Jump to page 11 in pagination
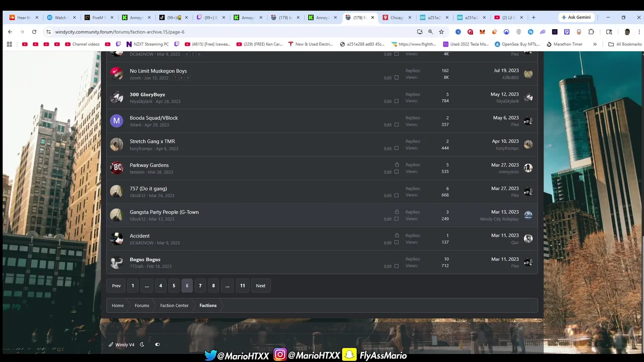 click(243, 286)
